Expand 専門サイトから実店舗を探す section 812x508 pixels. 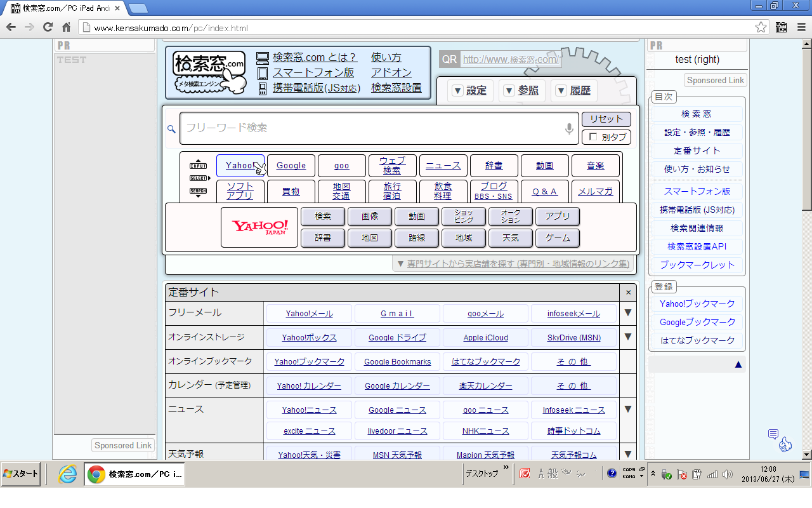click(513, 264)
